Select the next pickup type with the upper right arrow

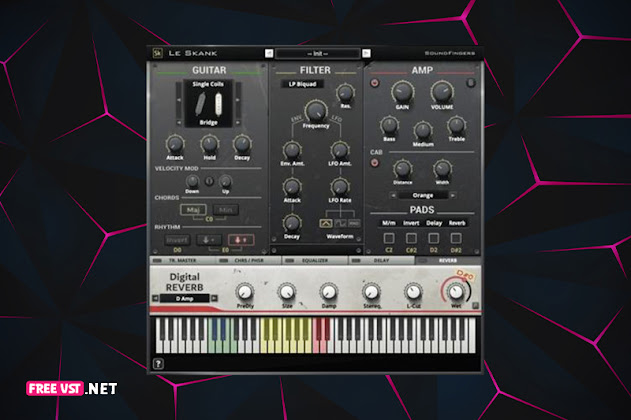237,100
